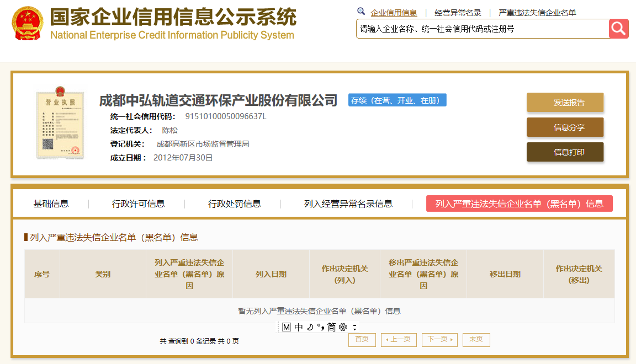Screen dimensions: 636x364
Task: Click 上一页 previous page button
Action: click(x=399, y=340)
